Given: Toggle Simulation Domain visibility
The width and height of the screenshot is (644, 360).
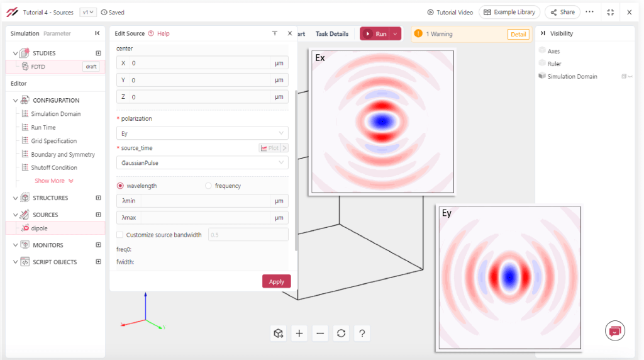Looking at the screenshot, I should [x=542, y=76].
